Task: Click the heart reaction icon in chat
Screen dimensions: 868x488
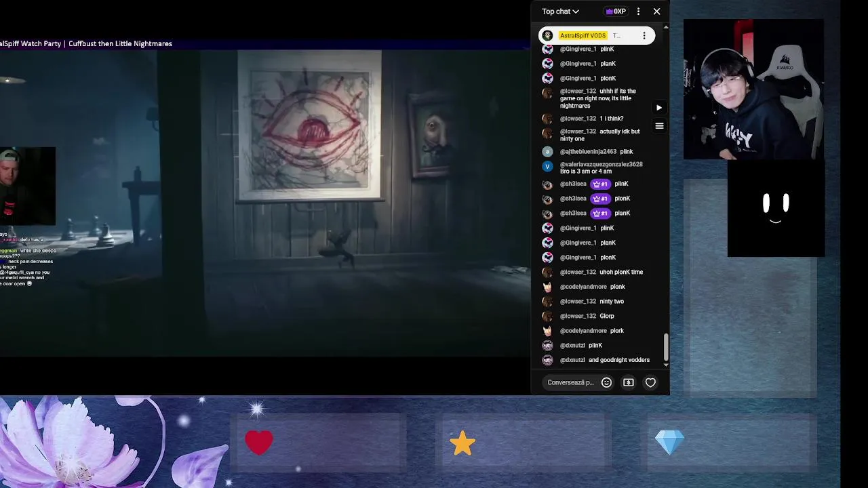Action: click(650, 382)
